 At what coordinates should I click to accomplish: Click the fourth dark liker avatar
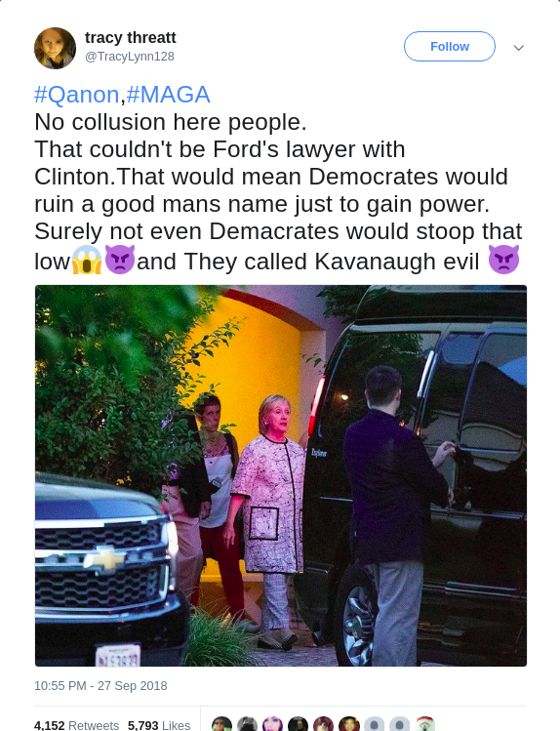pos(299,725)
